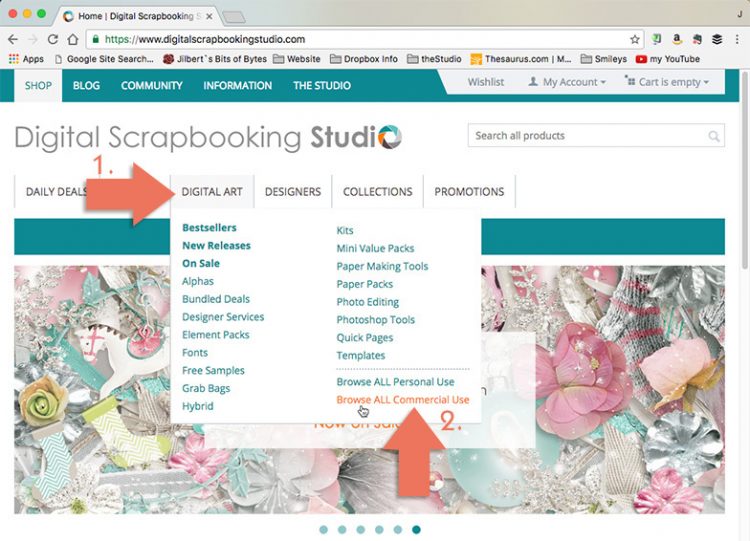Screen dimensions: 750x541
Task: Open the Chrome three-dot menu
Action: 737,39
